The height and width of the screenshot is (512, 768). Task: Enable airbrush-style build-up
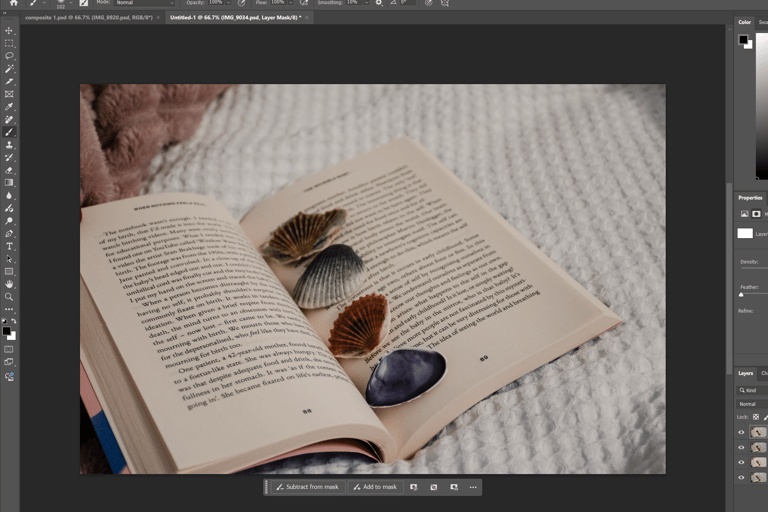pyautogui.click(x=304, y=3)
